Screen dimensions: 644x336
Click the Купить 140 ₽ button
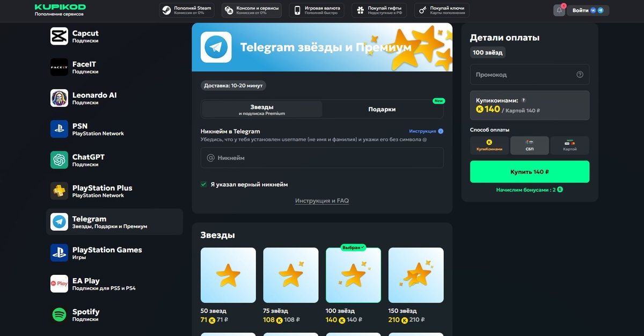pyautogui.click(x=530, y=172)
